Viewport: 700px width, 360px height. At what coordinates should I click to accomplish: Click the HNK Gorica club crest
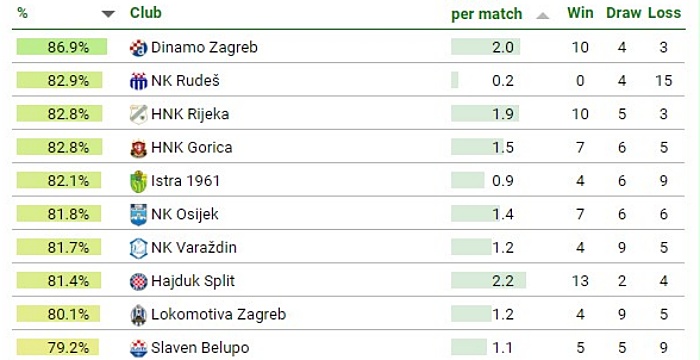[x=138, y=148]
